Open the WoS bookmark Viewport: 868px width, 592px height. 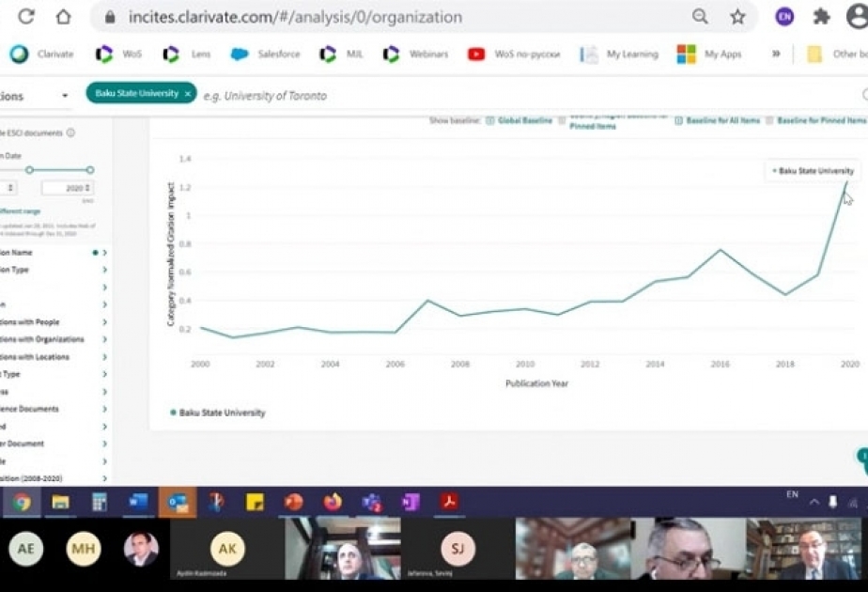point(118,54)
